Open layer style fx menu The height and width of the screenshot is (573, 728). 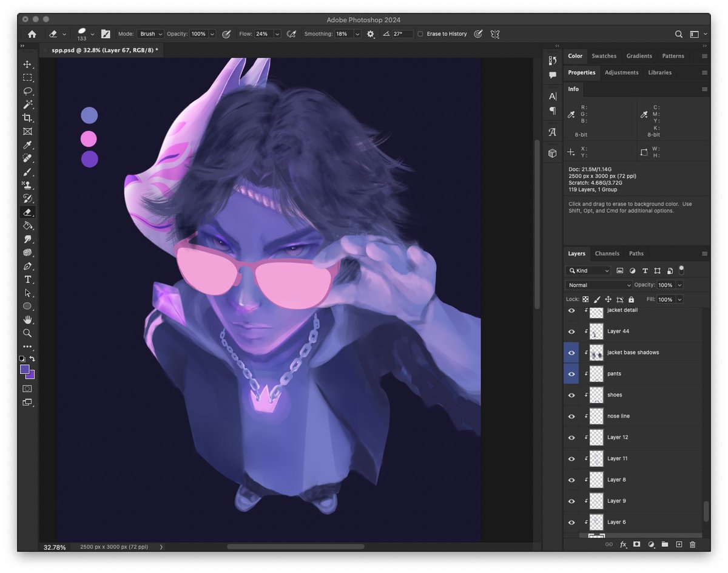click(623, 544)
